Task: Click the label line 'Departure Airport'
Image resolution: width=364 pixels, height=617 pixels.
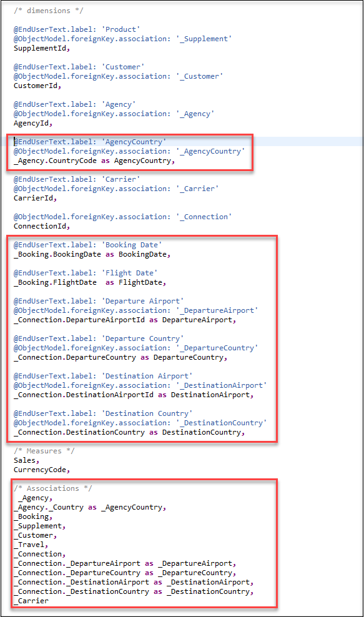Action: click(x=99, y=301)
